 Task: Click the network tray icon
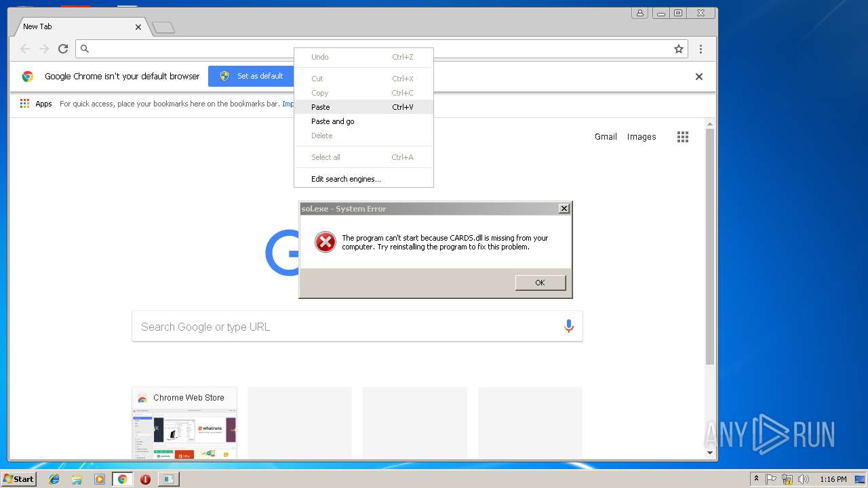(x=787, y=479)
